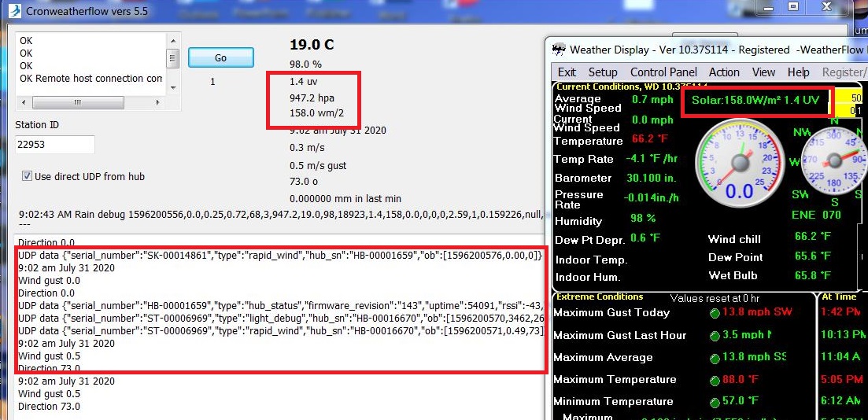868x420 pixels.
Task: Click the -4.1 °F/hr temp rate value
Action: pyautogui.click(x=652, y=158)
